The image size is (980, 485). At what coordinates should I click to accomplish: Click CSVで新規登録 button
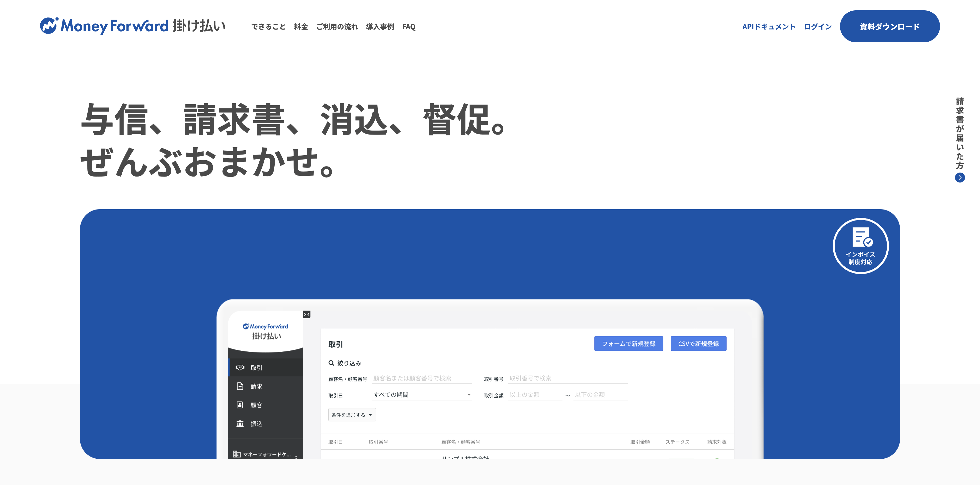tap(698, 344)
